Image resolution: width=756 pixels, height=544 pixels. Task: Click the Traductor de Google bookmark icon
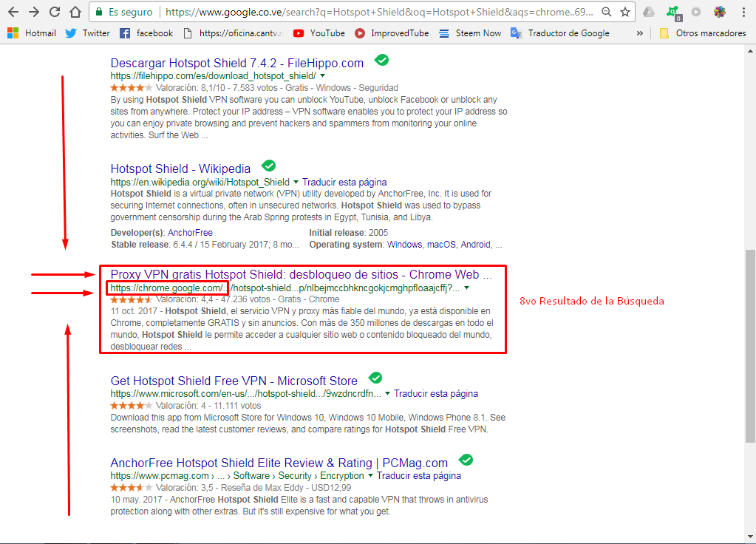[x=517, y=33]
